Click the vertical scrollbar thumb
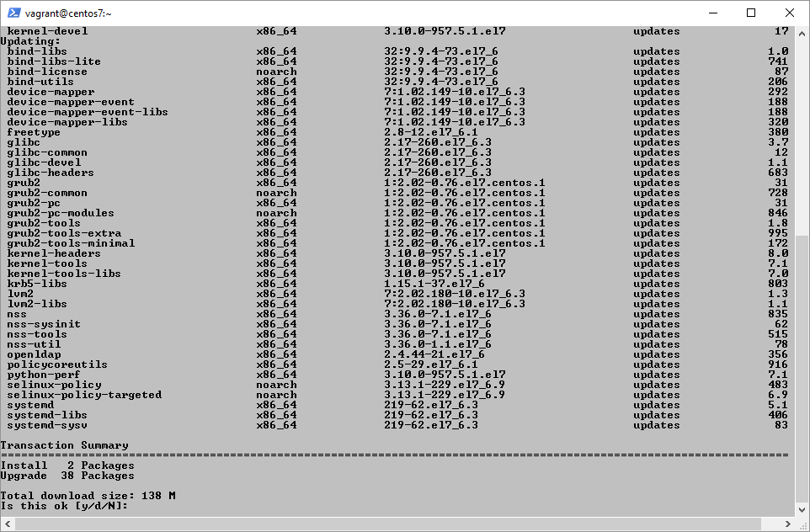810x532 pixels. [x=802, y=368]
